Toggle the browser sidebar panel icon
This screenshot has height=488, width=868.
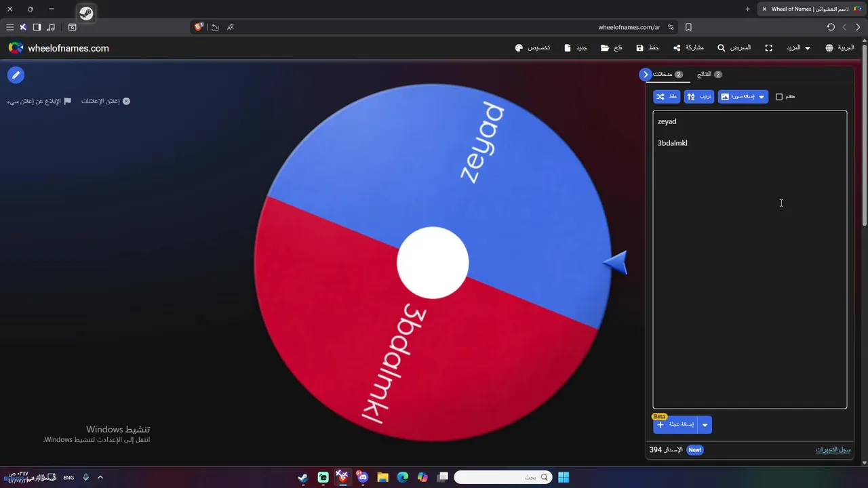tap(37, 27)
